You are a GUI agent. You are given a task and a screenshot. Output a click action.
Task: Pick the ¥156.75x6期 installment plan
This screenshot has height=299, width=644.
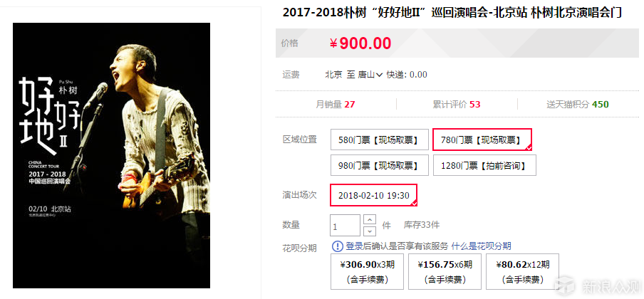tap(445, 271)
